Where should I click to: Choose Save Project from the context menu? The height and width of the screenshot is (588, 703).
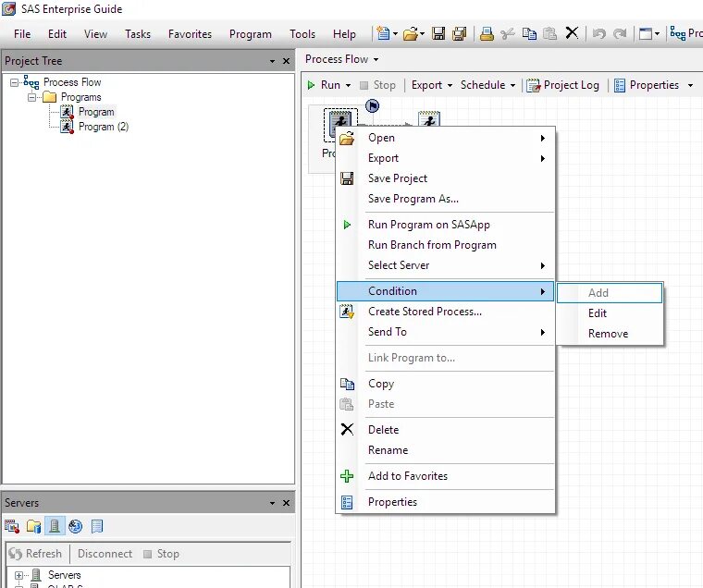click(445, 178)
